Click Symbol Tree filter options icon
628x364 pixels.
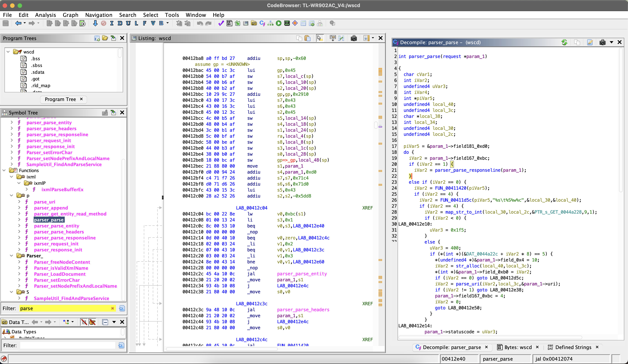tap(122, 308)
